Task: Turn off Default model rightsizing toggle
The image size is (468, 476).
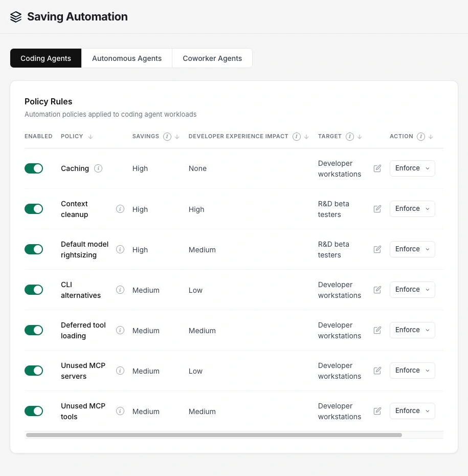Action: [34, 249]
